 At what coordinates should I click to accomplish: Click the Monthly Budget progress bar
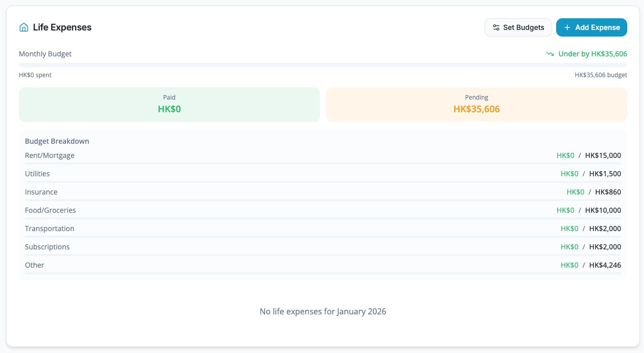323,65
